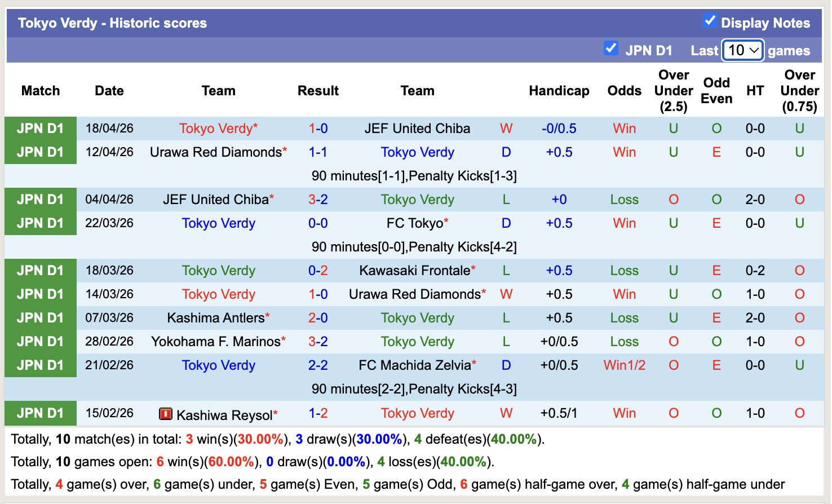
Task: Click the Yokohama F. Marinos link
Action: 216,341
